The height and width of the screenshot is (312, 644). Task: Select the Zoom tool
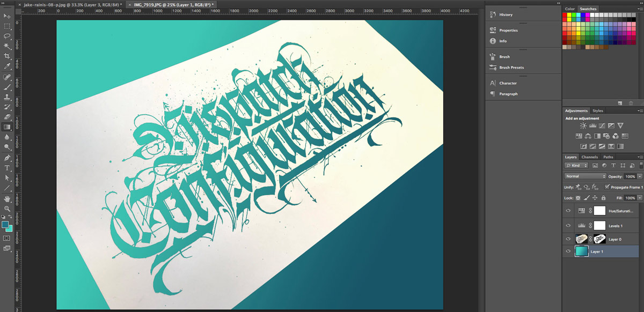coord(7,209)
